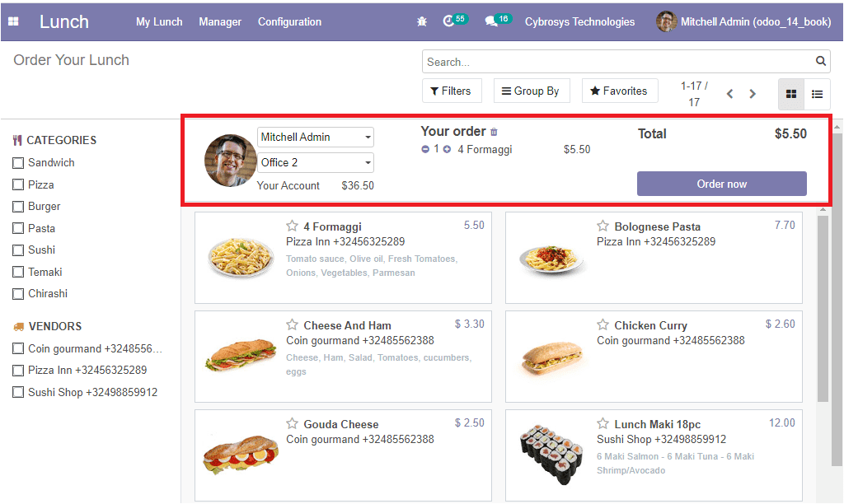The width and height of the screenshot is (844, 504).
Task: Go to next page arrow
Action: (x=753, y=94)
